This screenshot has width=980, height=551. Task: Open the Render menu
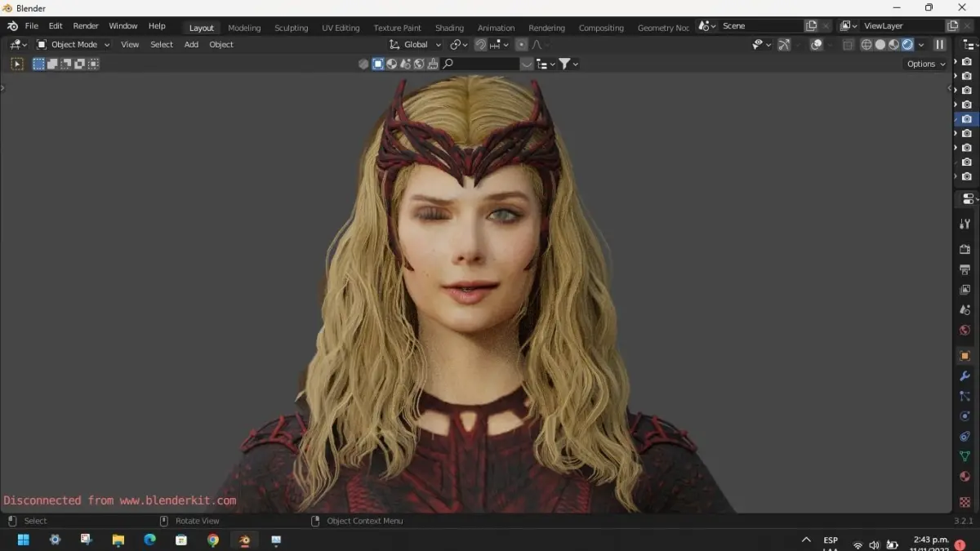(86, 26)
